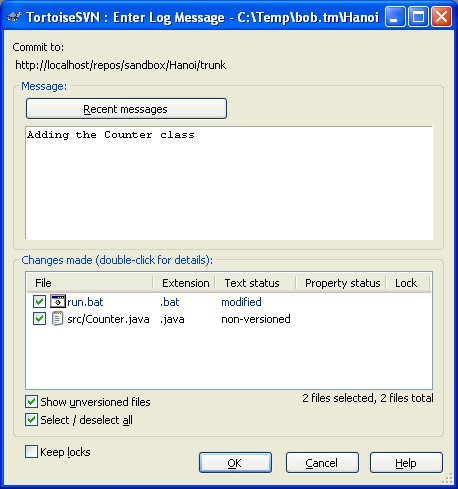The image size is (458, 489).
Task: Click the Property status column header
Action: tap(341, 283)
